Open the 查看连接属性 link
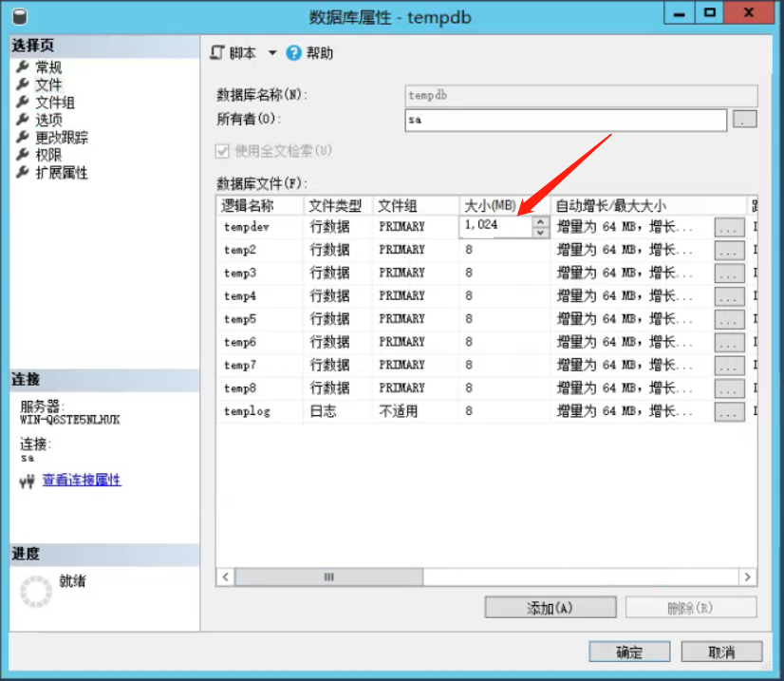784x681 pixels. pos(82,480)
